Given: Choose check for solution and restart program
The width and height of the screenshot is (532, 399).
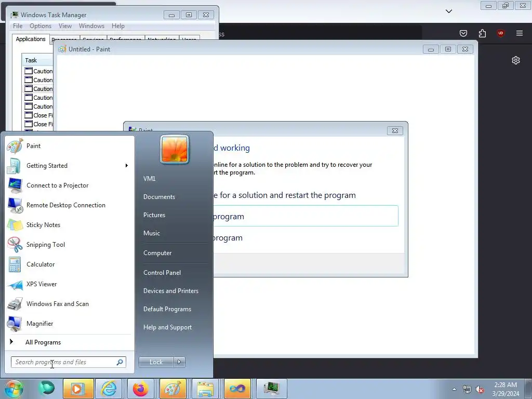Looking at the screenshot, I should 284,195.
